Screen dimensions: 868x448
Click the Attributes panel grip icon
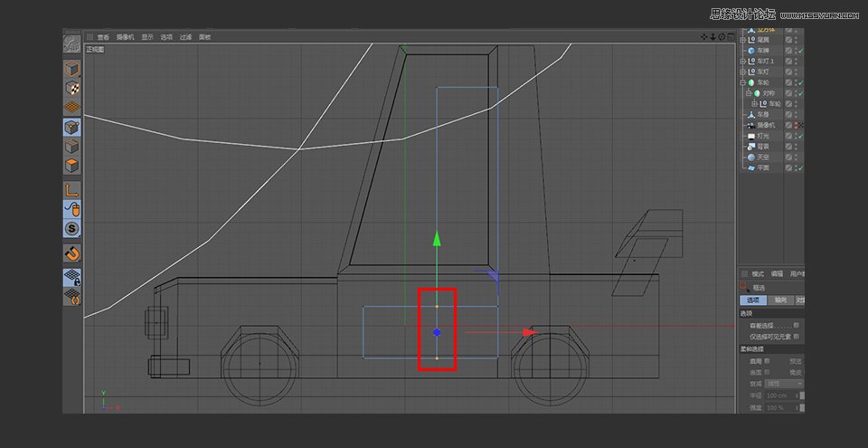click(744, 274)
